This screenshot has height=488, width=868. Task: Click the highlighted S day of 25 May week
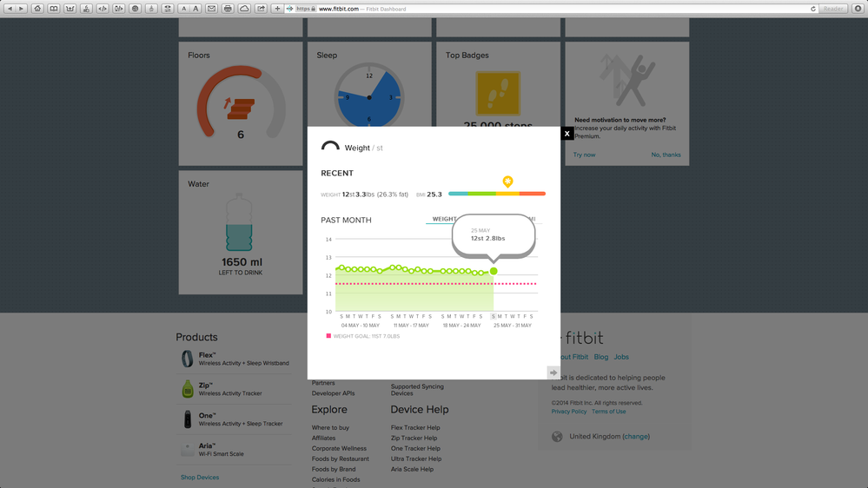pyautogui.click(x=494, y=316)
